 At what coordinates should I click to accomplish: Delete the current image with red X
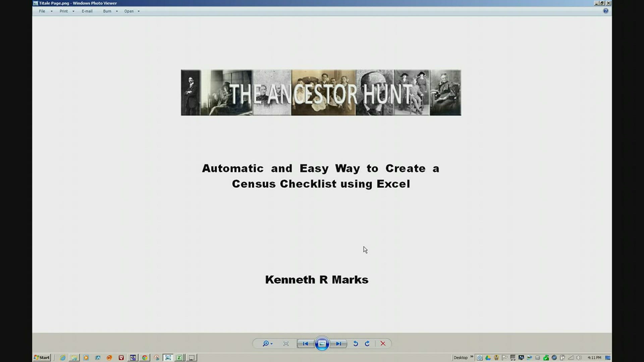[383, 344]
